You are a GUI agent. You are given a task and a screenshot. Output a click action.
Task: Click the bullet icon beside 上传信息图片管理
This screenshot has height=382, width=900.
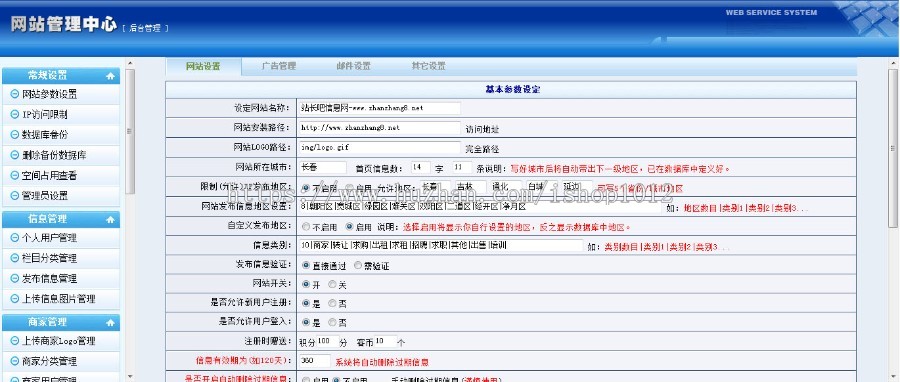[14, 299]
